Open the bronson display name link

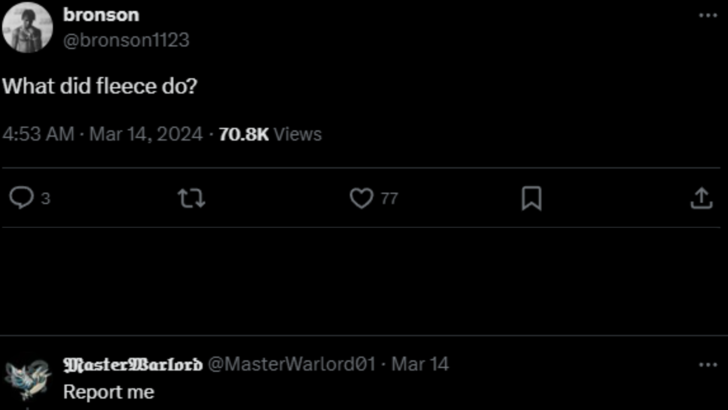click(x=100, y=15)
